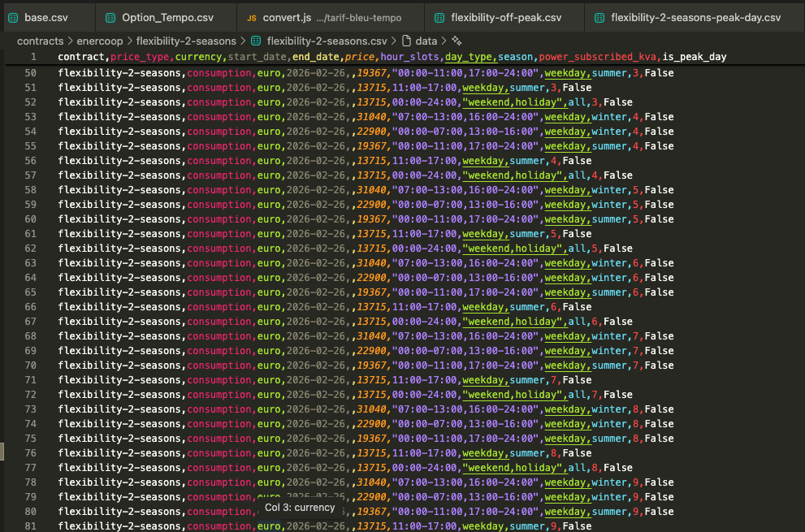Open the flexibility-2-seasons folder breadcrumb
805x532 pixels.
tap(186, 41)
